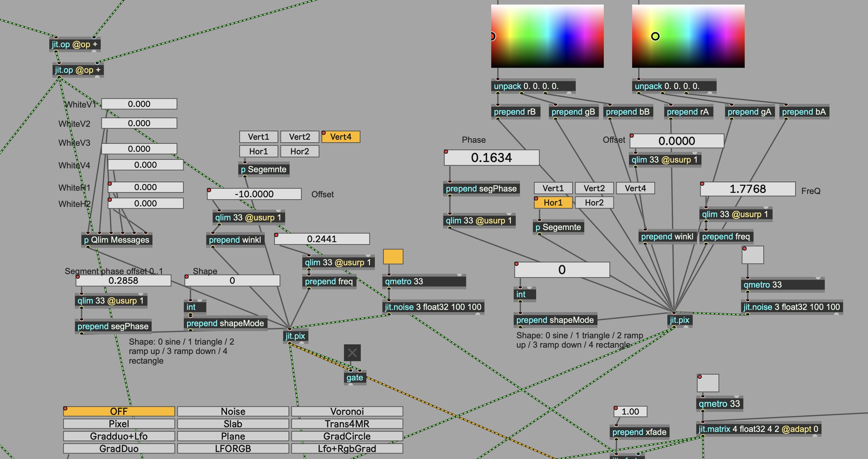This screenshot has height=459, width=868.
Task: Pick a color in the left color picker
Action: tap(547, 36)
